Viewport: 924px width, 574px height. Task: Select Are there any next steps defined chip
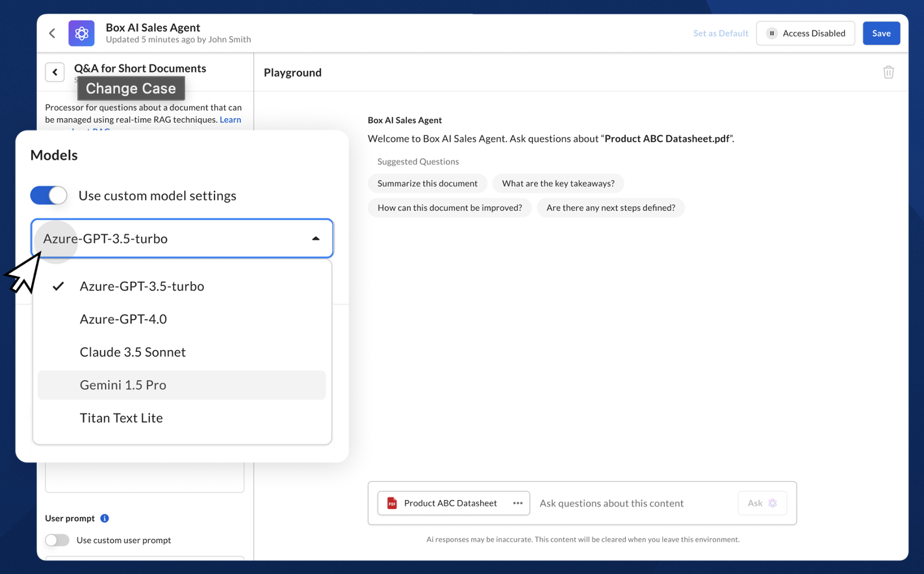pos(611,208)
